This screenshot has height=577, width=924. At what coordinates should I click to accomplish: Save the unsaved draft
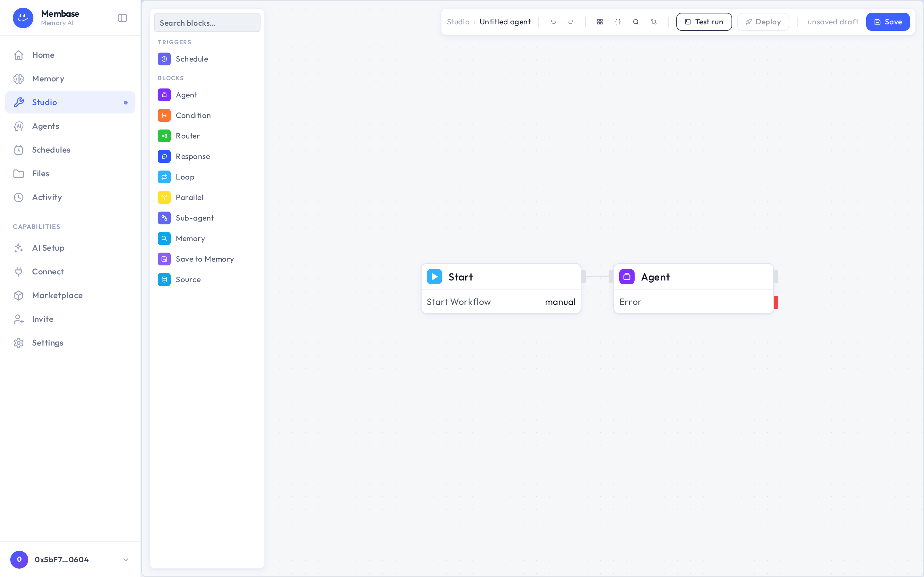click(888, 22)
